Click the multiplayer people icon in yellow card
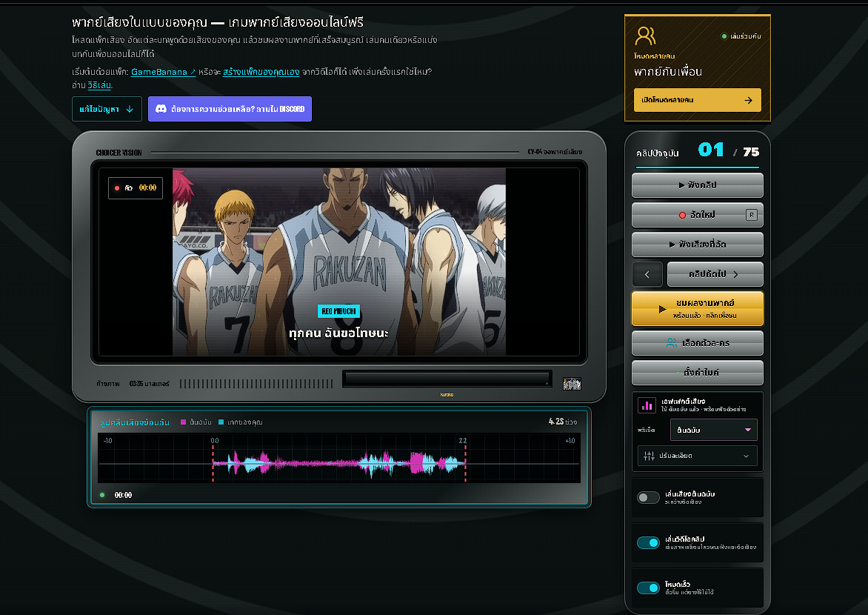The image size is (868, 615). click(x=645, y=36)
